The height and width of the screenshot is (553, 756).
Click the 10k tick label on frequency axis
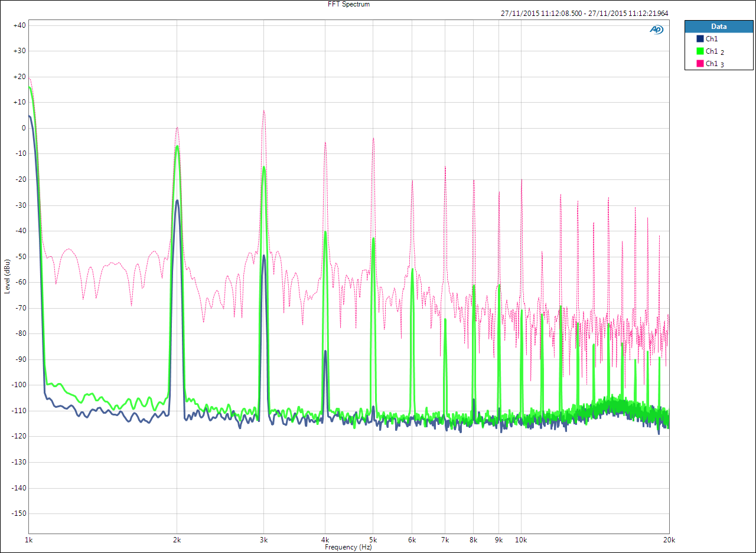point(521,540)
